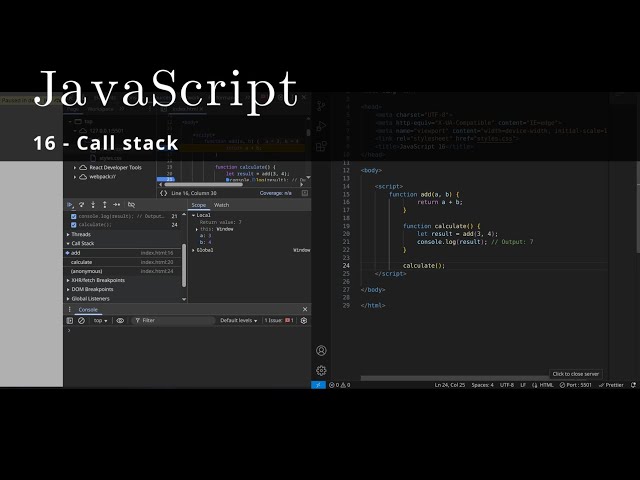Expand XHR/fetch Breakpoints section
The height and width of the screenshot is (480, 640).
click(x=96, y=280)
